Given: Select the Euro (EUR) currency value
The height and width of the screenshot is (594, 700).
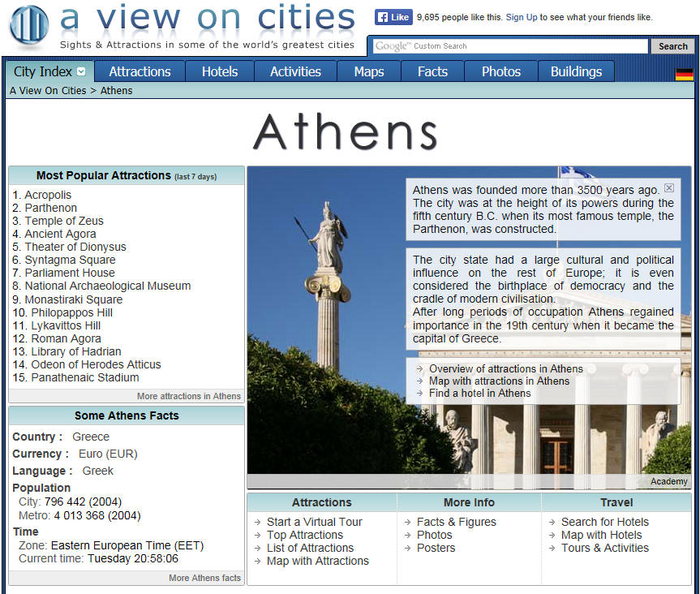Looking at the screenshot, I should click(108, 454).
